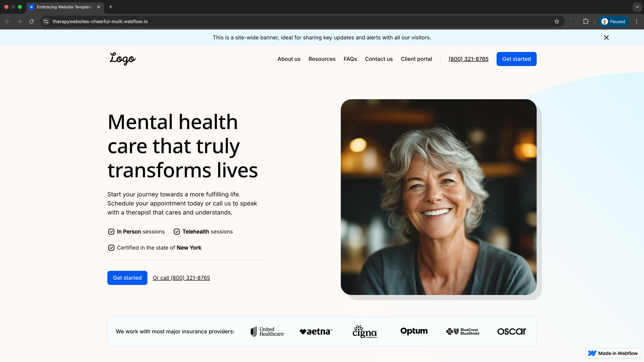Image resolution: width=644 pixels, height=362 pixels.
Task: Click the Or call (800) 321-8765 link
Action: pos(181,278)
